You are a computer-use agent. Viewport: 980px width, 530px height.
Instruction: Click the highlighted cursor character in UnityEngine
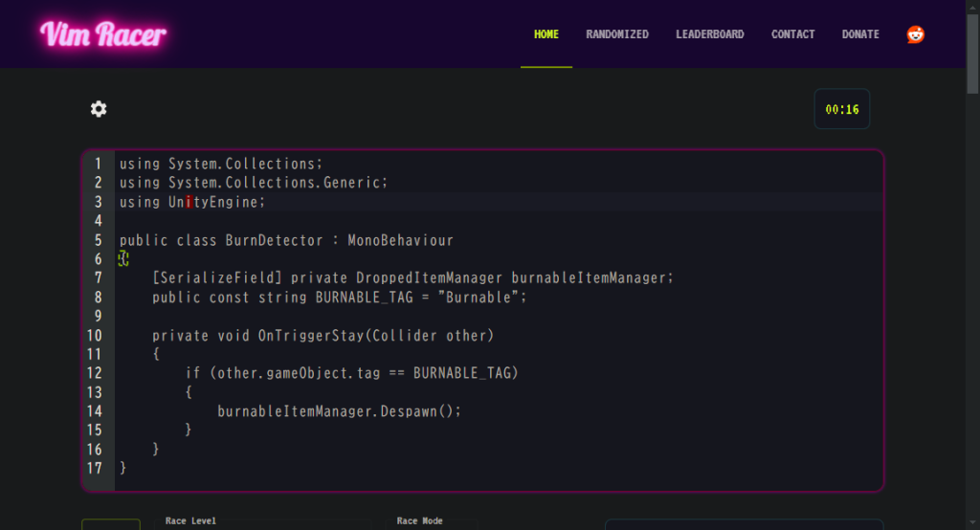(189, 202)
